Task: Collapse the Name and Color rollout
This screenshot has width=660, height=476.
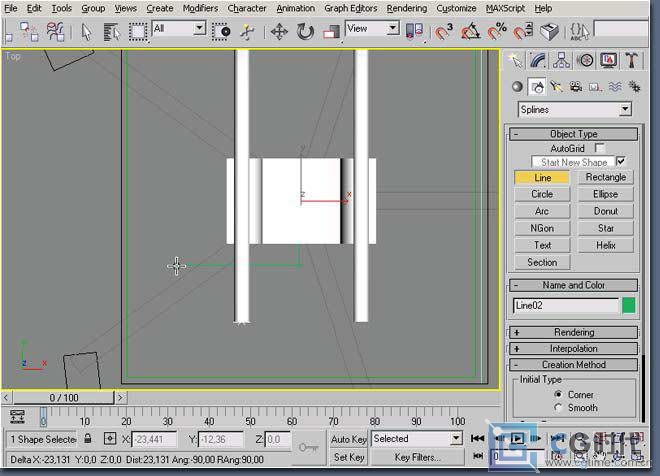Action: pos(574,285)
